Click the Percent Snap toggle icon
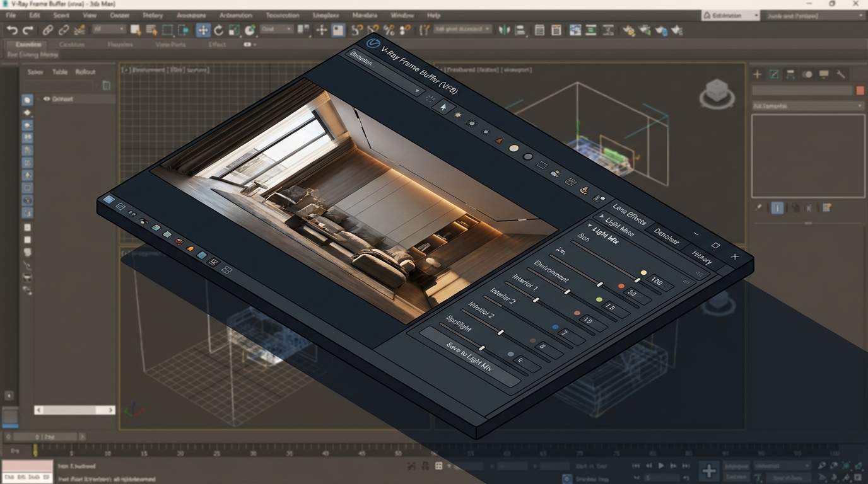The image size is (868, 484). (x=389, y=30)
